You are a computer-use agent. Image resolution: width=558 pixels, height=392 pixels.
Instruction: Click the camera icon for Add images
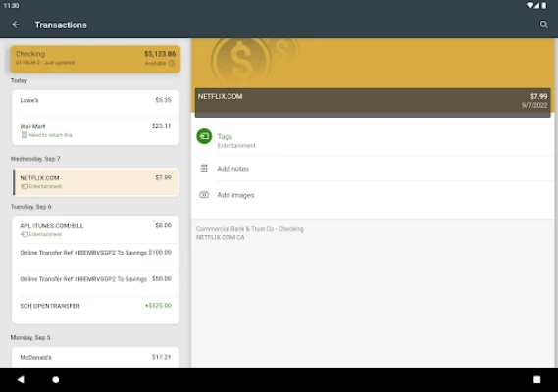tap(204, 195)
